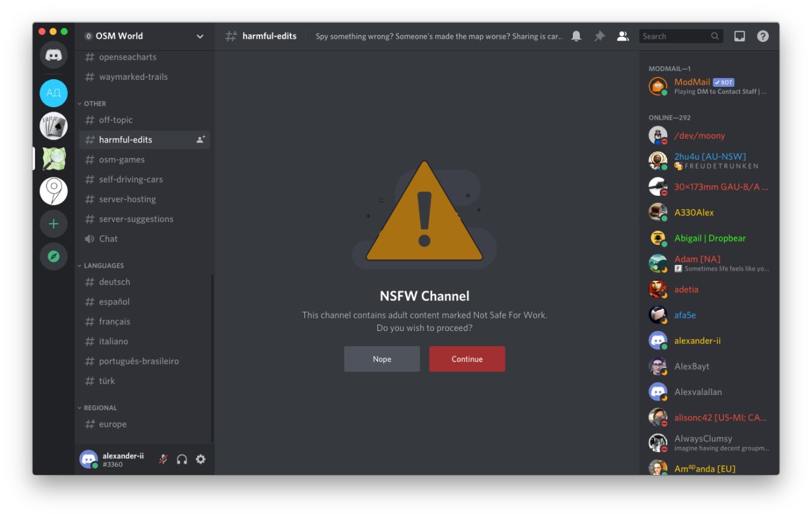This screenshot has width=812, height=518.
Task: Open the openseacharts channel
Action: [145, 57]
